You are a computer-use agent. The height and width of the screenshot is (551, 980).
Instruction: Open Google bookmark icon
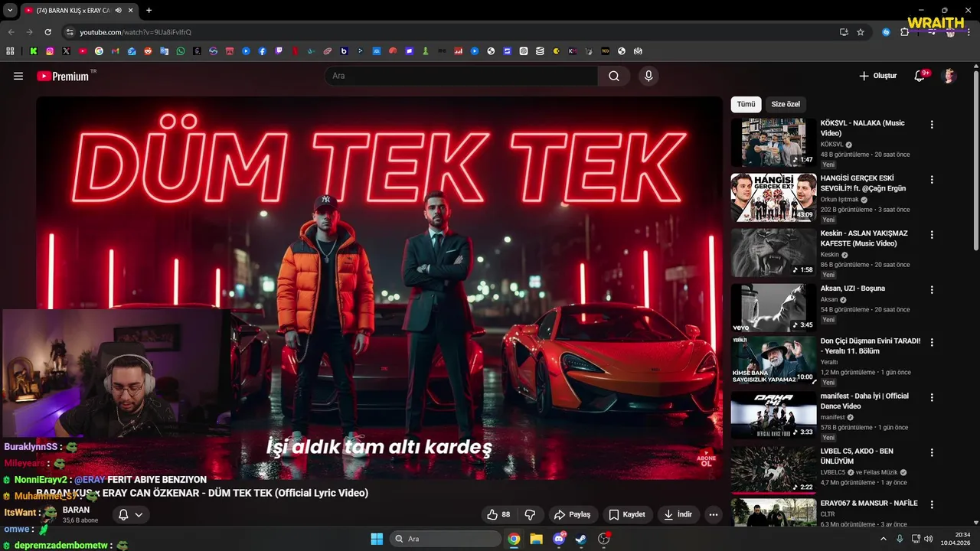click(99, 51)
